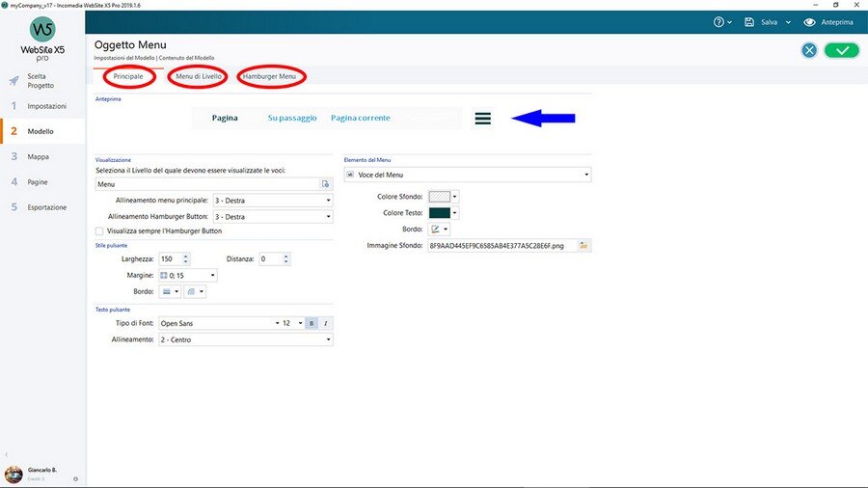The image size is (868, 488).
Task: Click the Anteprima eye icon
Action: coord(809,22)
